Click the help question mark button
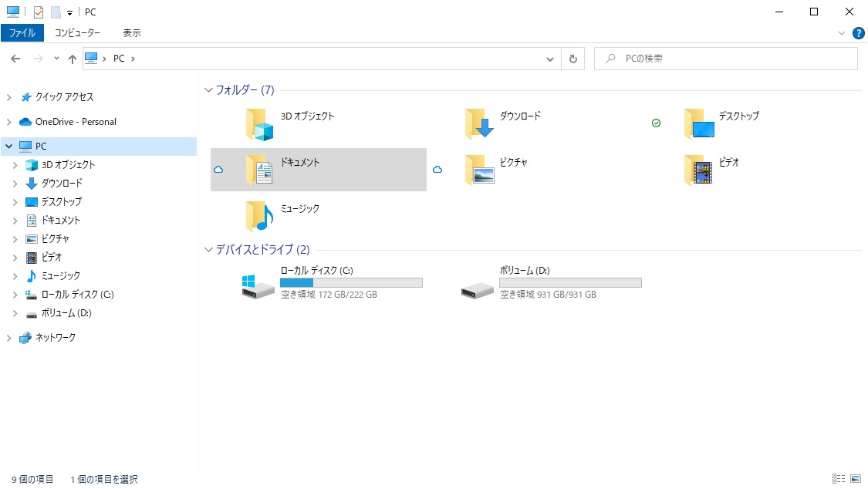The height and width of the screenshot is (489, 868). pos(858,32)
